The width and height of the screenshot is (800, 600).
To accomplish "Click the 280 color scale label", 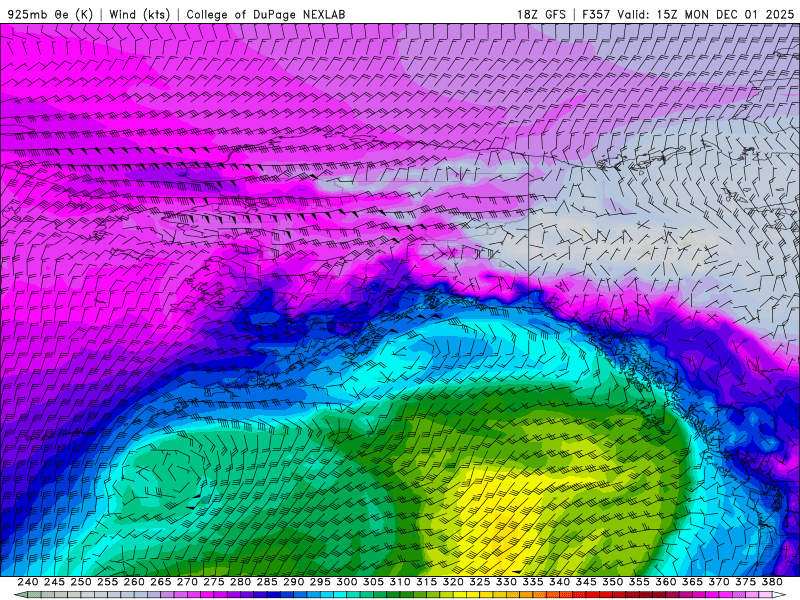I will (x=240, y=582).
